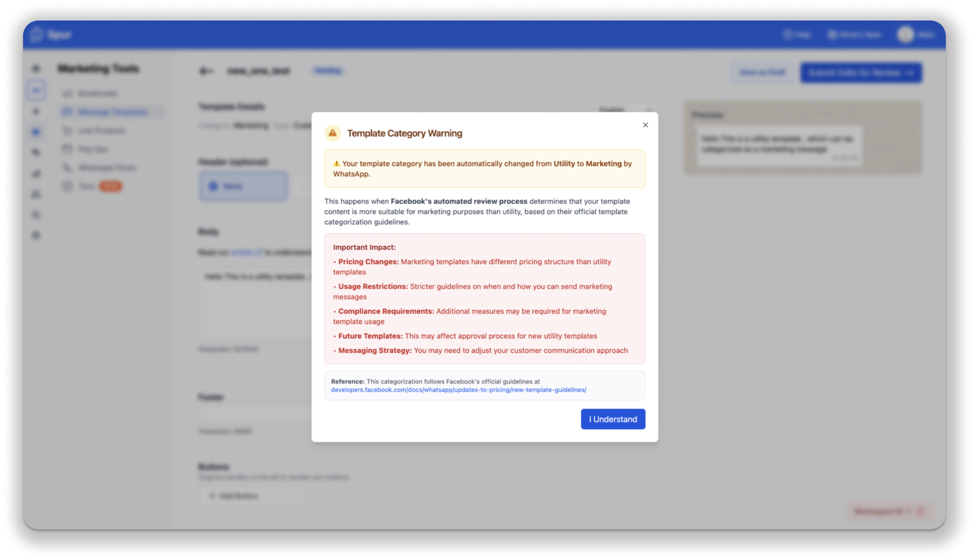Click the Usage Restrictions bullet label
The height and width of the screenshot is (560, 974).
pos(373,286)
